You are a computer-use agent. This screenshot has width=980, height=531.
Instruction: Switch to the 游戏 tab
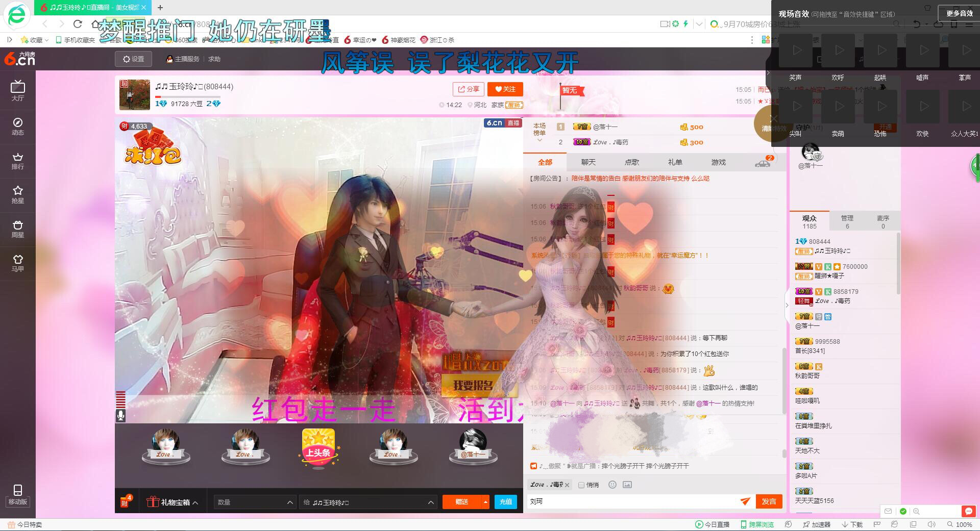[719, 162]
